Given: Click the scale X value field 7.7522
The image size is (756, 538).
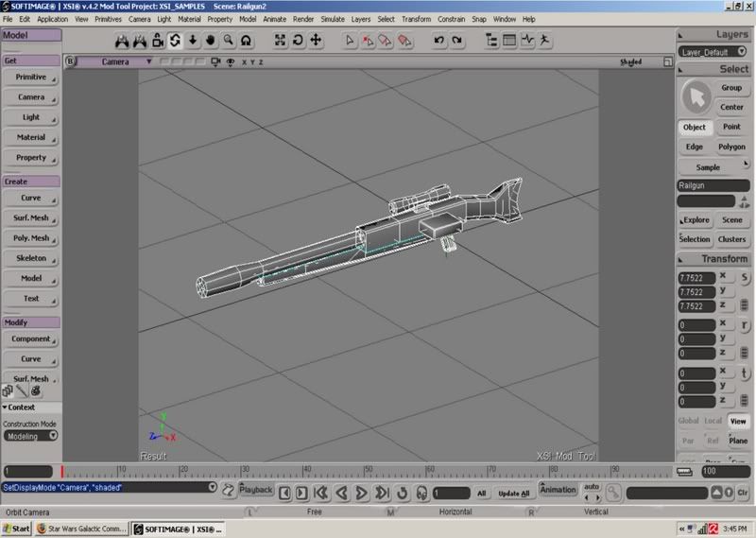Looking at the screenshot, I should point(696,278).
